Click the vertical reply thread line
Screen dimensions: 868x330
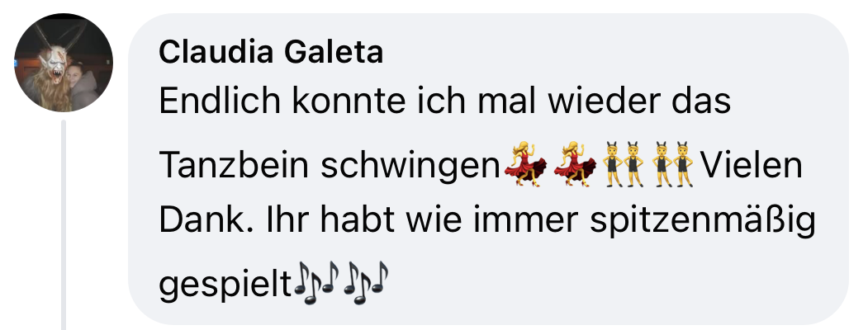pyautogui.click(x=63, y=225)
